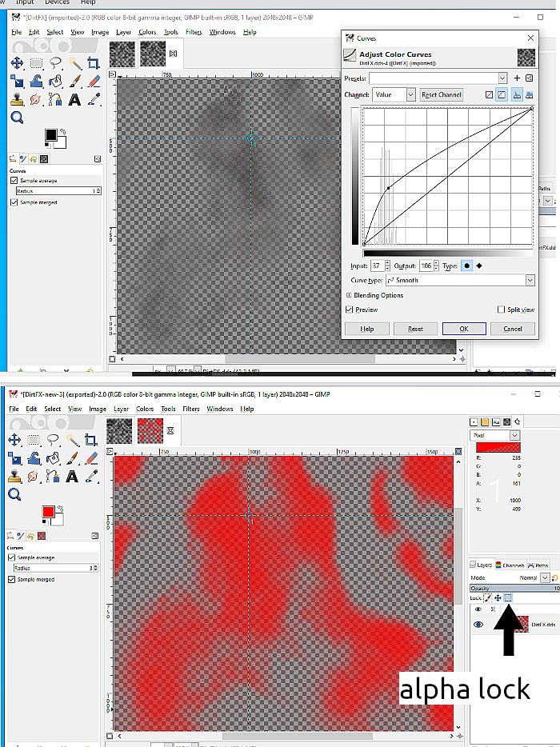Open Curves preset menu arrow icon
Viewport: 560px width, 747px height.
529,78
